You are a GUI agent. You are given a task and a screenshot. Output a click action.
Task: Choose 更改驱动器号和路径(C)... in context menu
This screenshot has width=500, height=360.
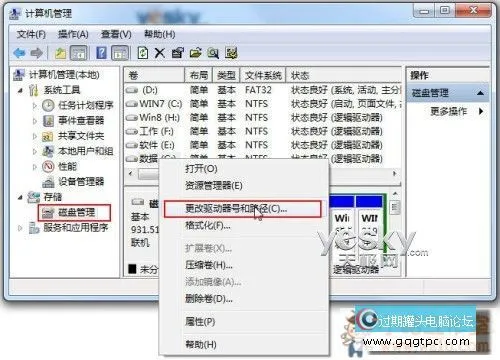(x=243, y=209)
